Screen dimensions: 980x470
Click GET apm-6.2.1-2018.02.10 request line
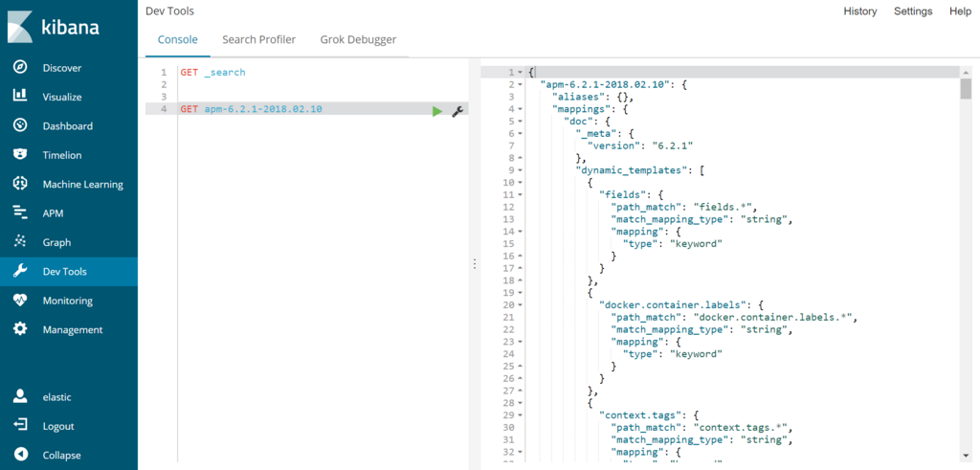pyautogui.click(x=252, y=109)
